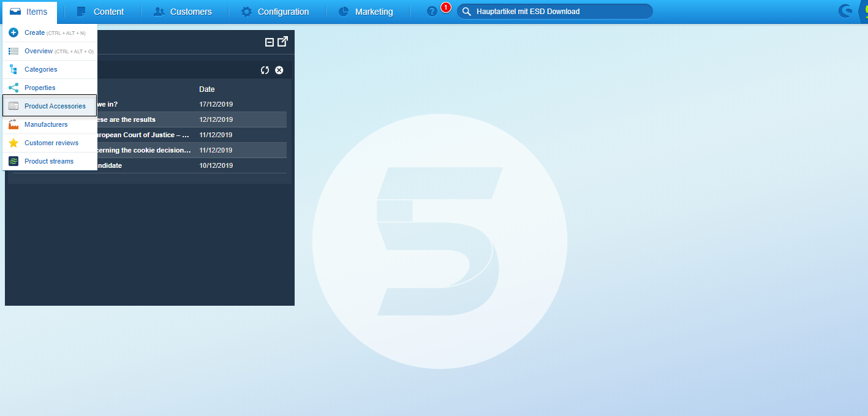Click the Customer reviews star icon

point(13,143)
